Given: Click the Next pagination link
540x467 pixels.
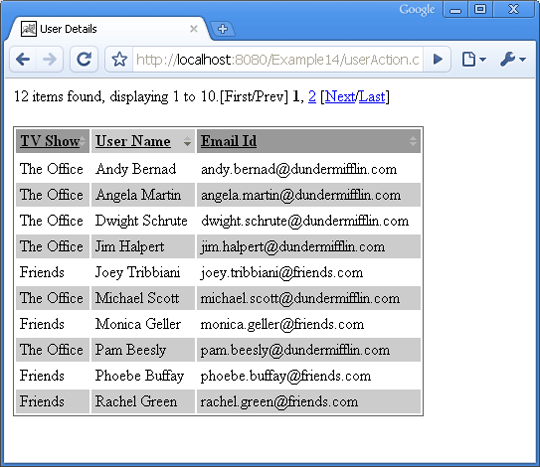Looking at the screenshot, I should [340, 96].
